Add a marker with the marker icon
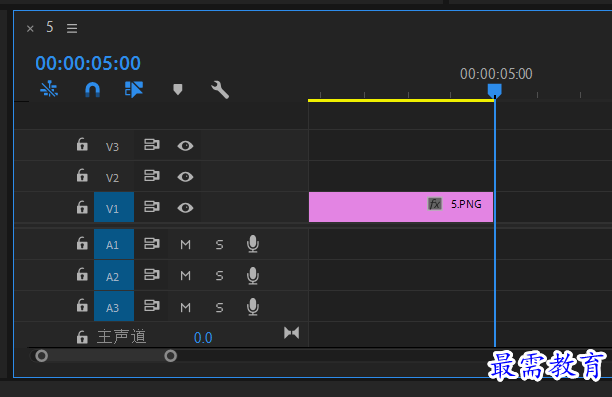This screenshot has height=397, width=612. 178,89
